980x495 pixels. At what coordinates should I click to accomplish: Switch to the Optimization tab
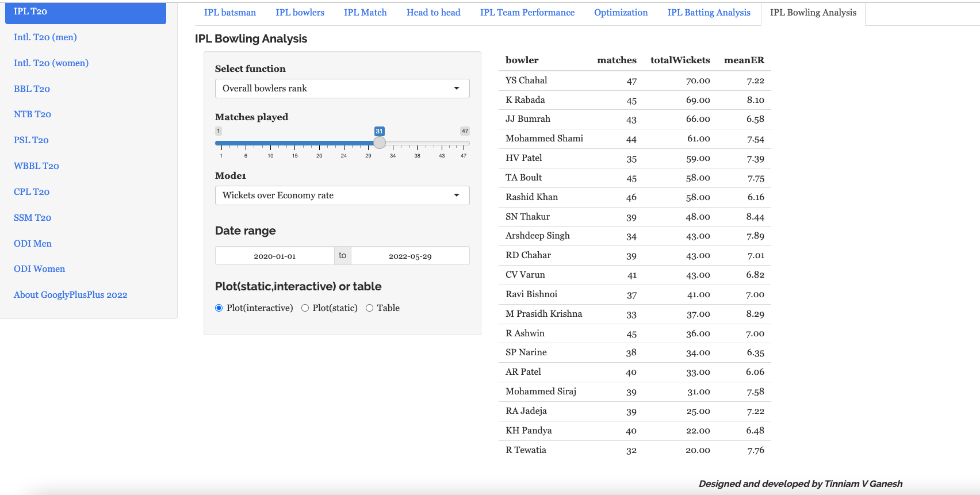[x=621, y=13]
